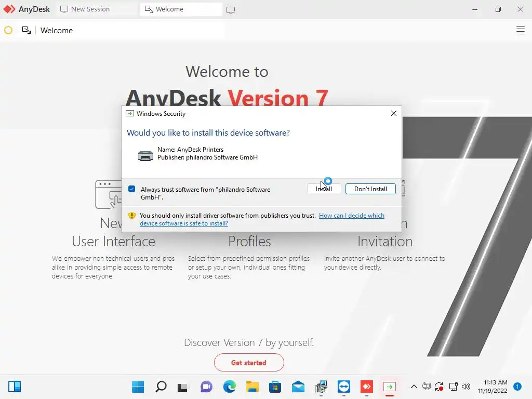
Task: Open File Explorer from taskbar
Action: point(252,387)
